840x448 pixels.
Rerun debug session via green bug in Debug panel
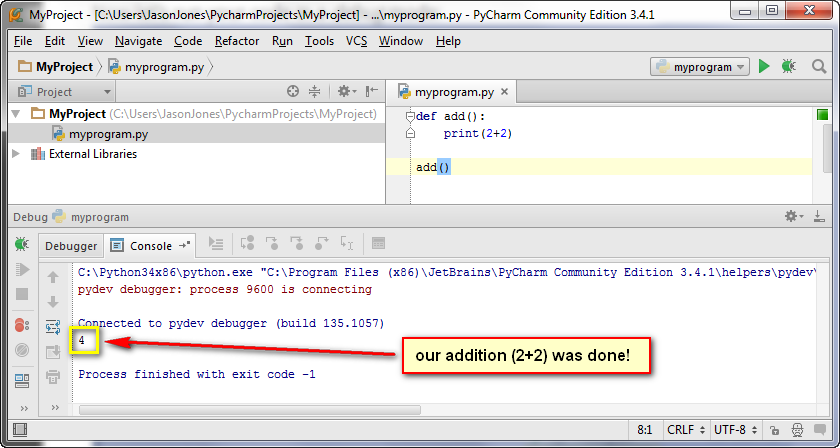(x=21, y=244)
